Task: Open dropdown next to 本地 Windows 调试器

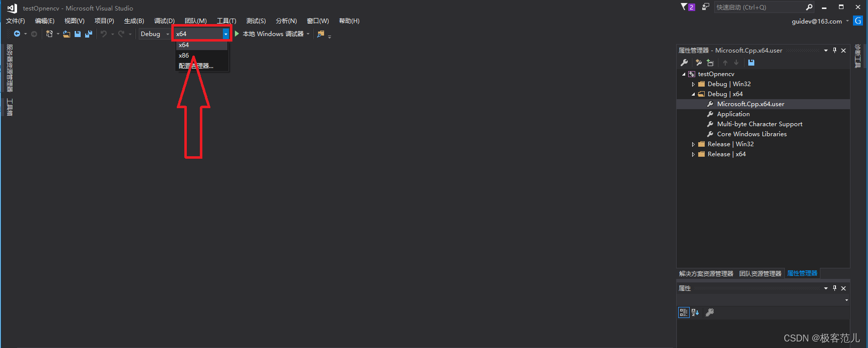Action: (308, 34)
